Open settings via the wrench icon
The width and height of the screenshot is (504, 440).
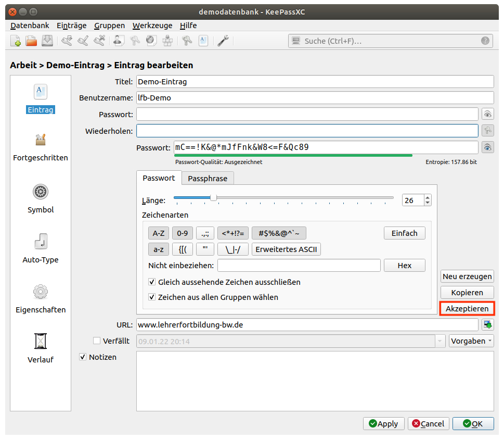[223, 41]
